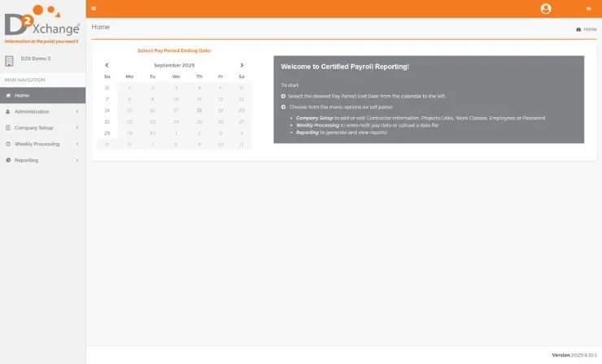
Task: Open the Company Setup navigation item
Action: 42,128
